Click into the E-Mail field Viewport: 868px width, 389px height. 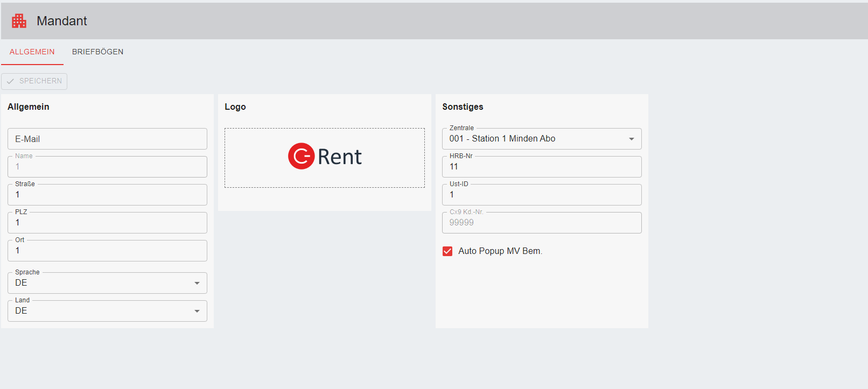pos(107,139)
